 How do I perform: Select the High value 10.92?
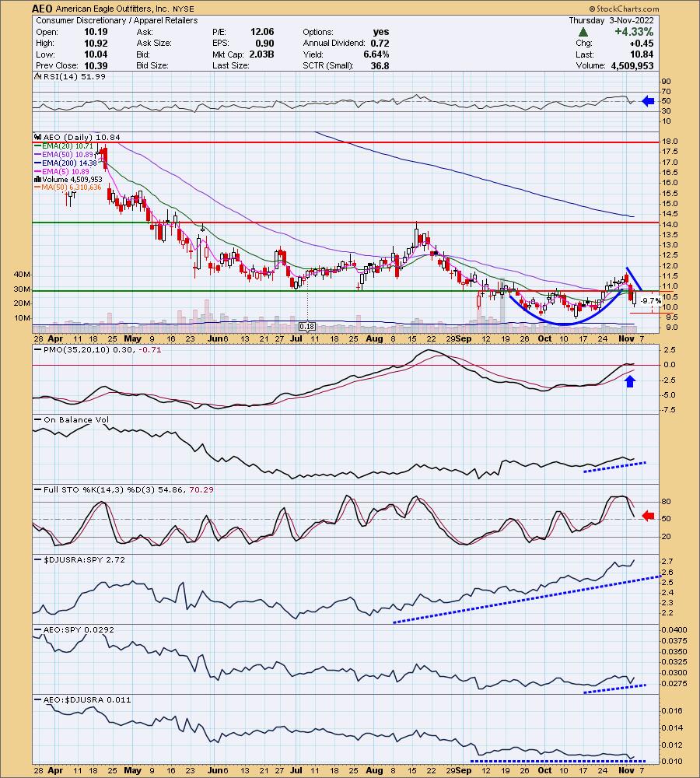[96, 43]
